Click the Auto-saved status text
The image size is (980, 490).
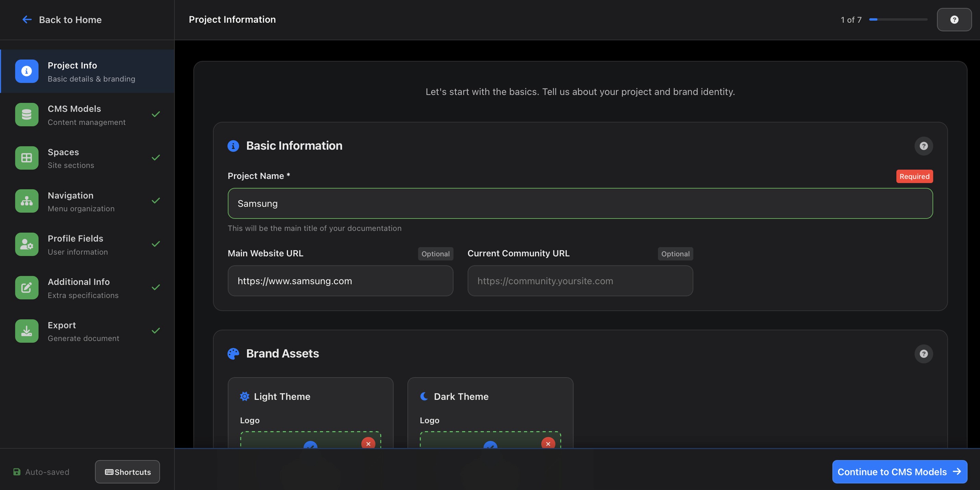tap(47, 472)
